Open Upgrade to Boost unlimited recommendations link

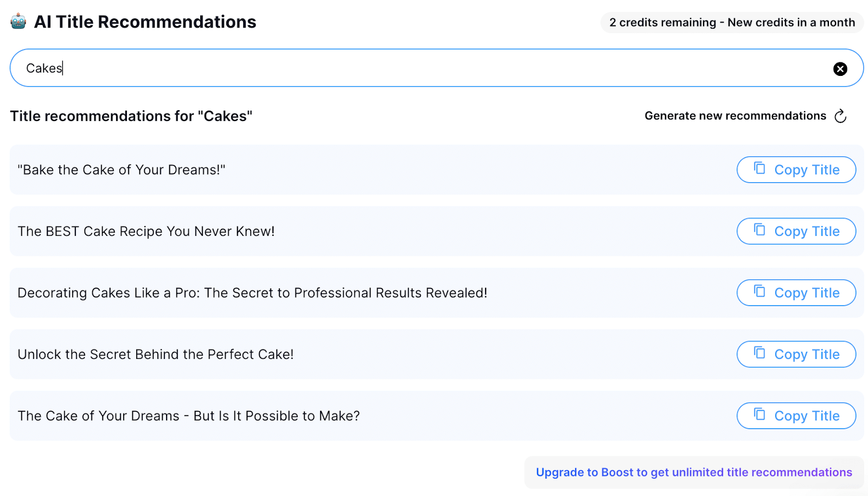point(694,473)
